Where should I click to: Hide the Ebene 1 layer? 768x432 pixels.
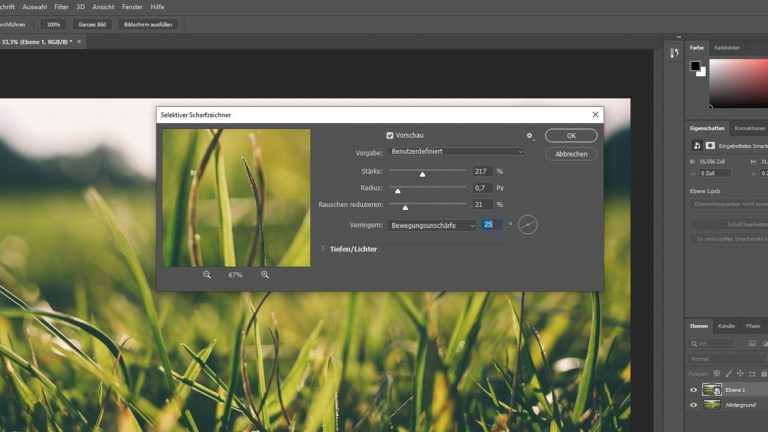coord(694,390)
